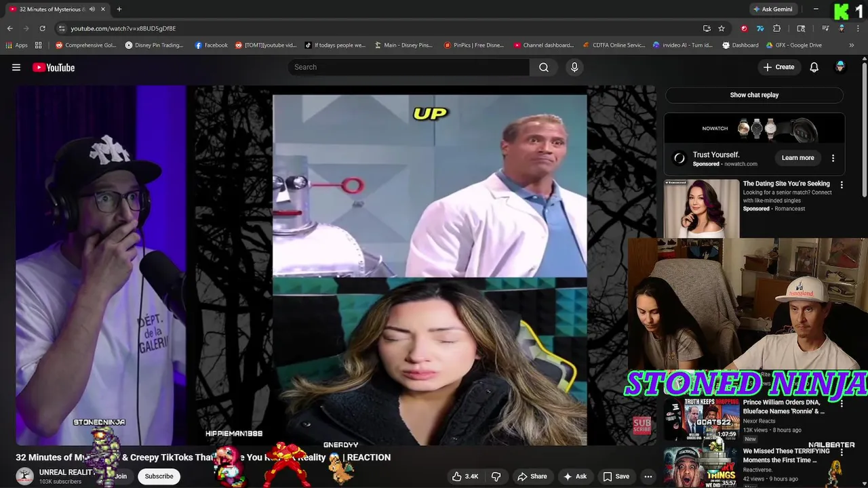
Task: Open the PinPics Free Disney bookmark
Action: (474, 45)
